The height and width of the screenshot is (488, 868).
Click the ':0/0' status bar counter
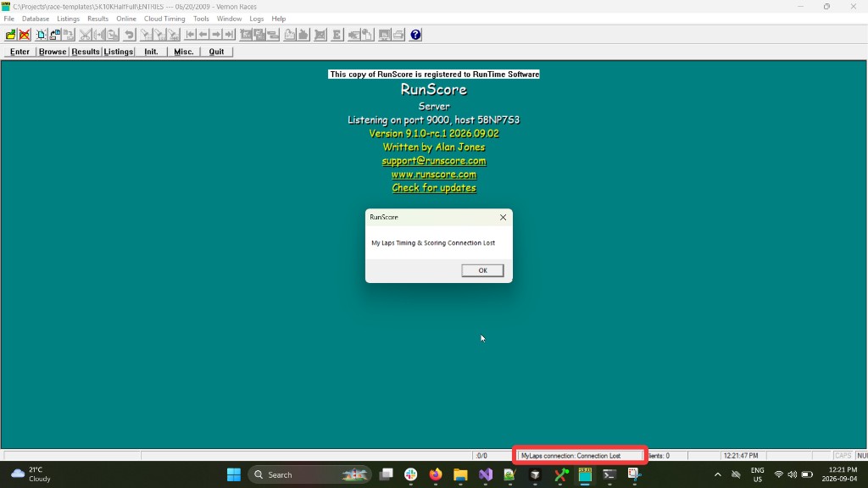[481, 456]
